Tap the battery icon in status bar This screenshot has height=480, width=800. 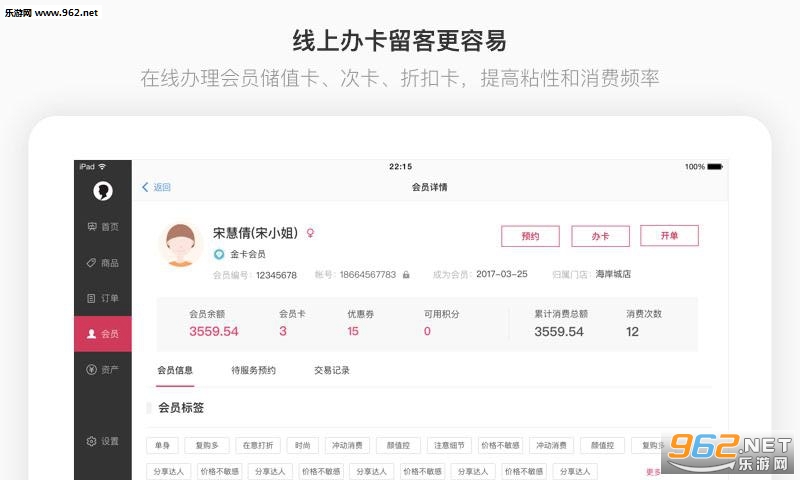pos(714,167)
